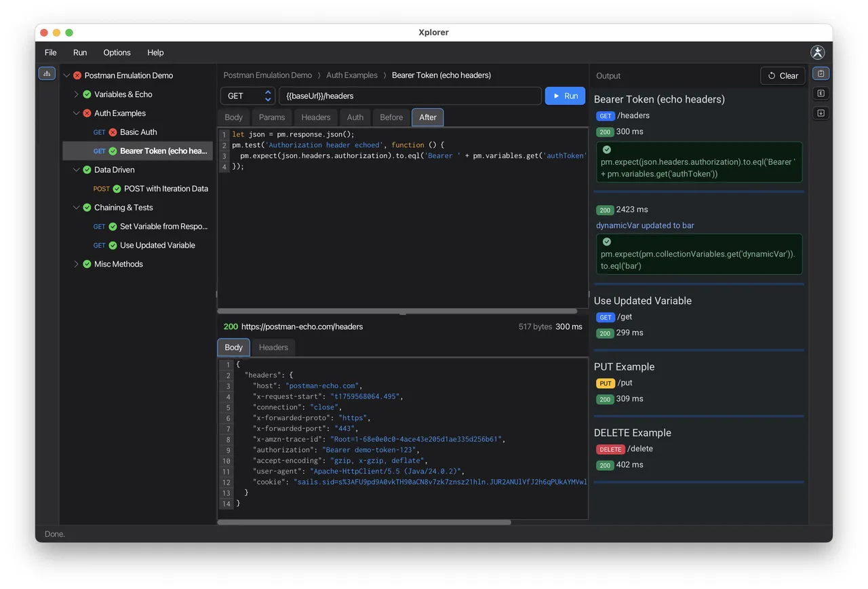The height and width of the screenshot is (589, 868).
Task: Click green status icon of Misc Methods folder
Action: coord(87,264)
